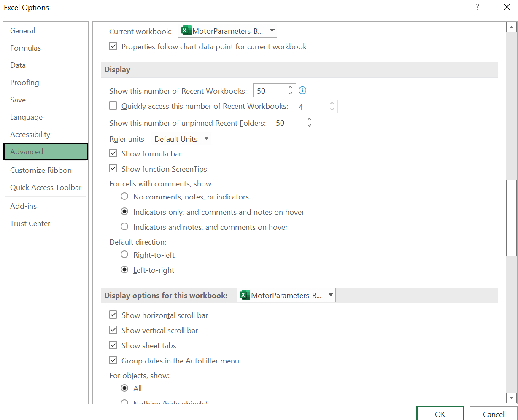
Task: Click the vertical scrollbar thumb
Action: pos(511,218)
